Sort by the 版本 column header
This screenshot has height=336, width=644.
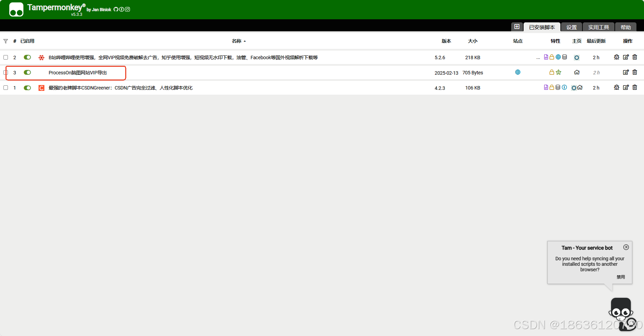tap(446, 41)
